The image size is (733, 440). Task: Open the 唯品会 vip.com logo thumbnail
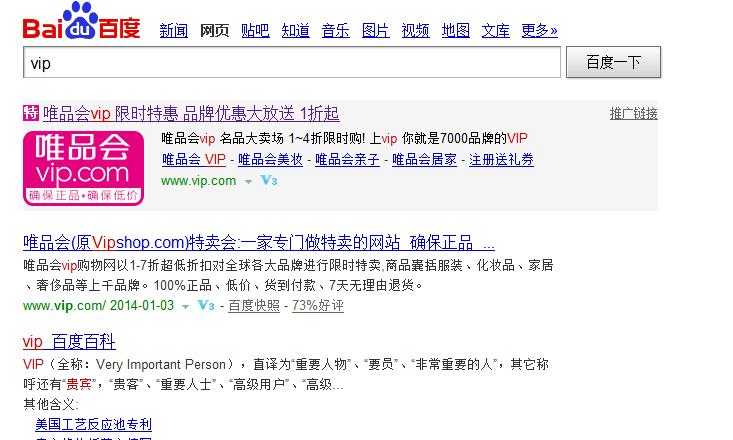pyautogui.click(x=83, y=168)
